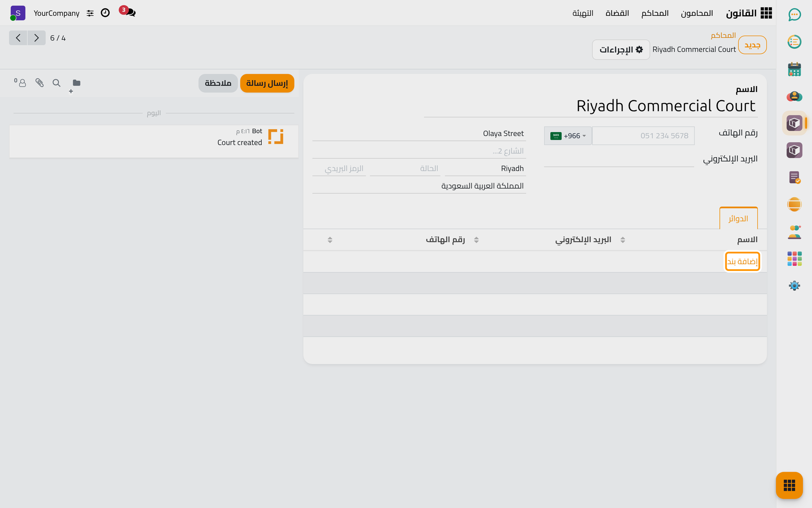Open the activities clock icon
The width and height of the screenshot is (812, 508).
point(105,13)
